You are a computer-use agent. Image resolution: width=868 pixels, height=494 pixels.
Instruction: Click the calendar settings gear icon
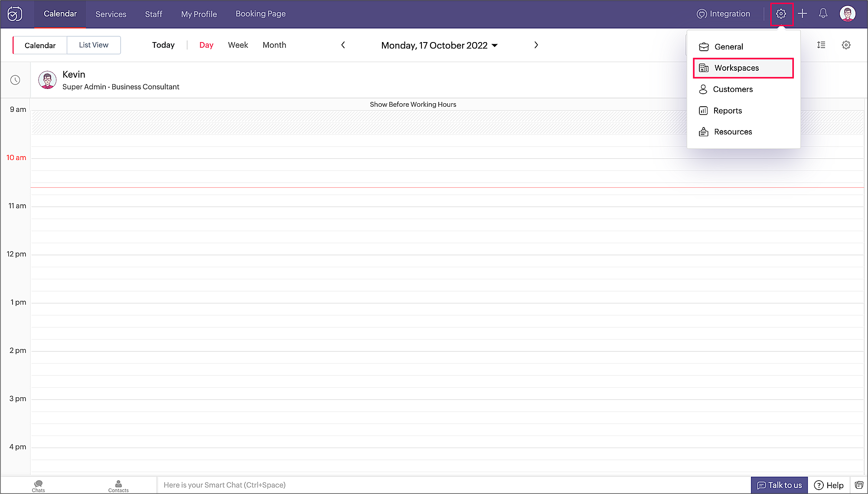(846, 45)
